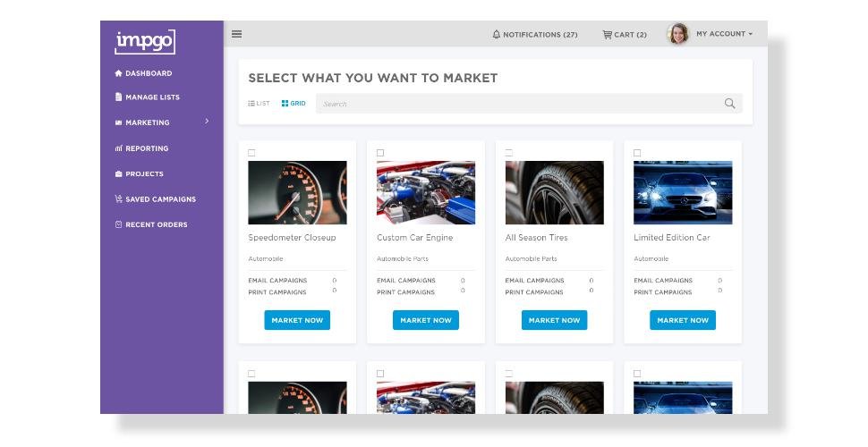Viewport: 868px width, 447px height.
Task: Open Saved Campaigns in sidebar
Action: click(155, 199)
